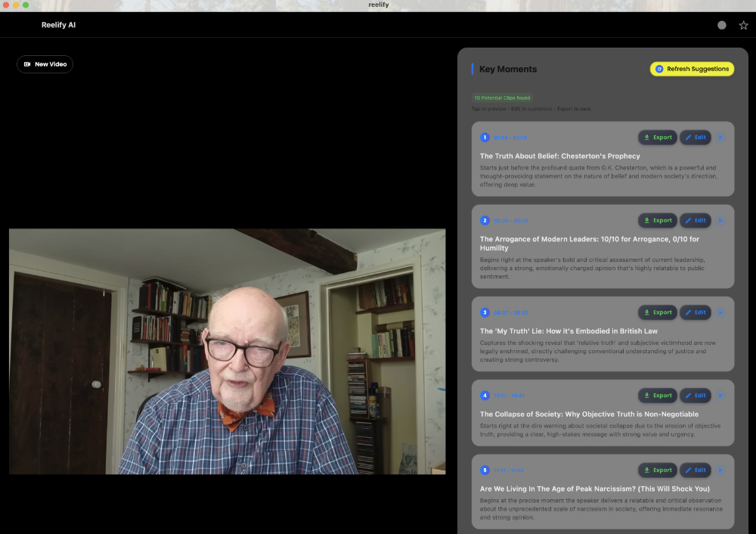Play the Peak Narcissism clip preview

point(720,470)
